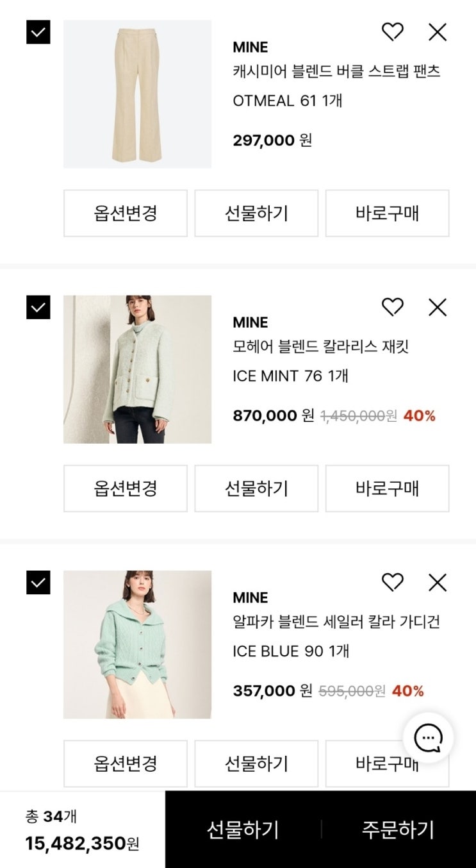The height and width of the screenshot is (868, 476).
Task: Heart the alpaca sailor collar cardigan
Action: point(392,582)
